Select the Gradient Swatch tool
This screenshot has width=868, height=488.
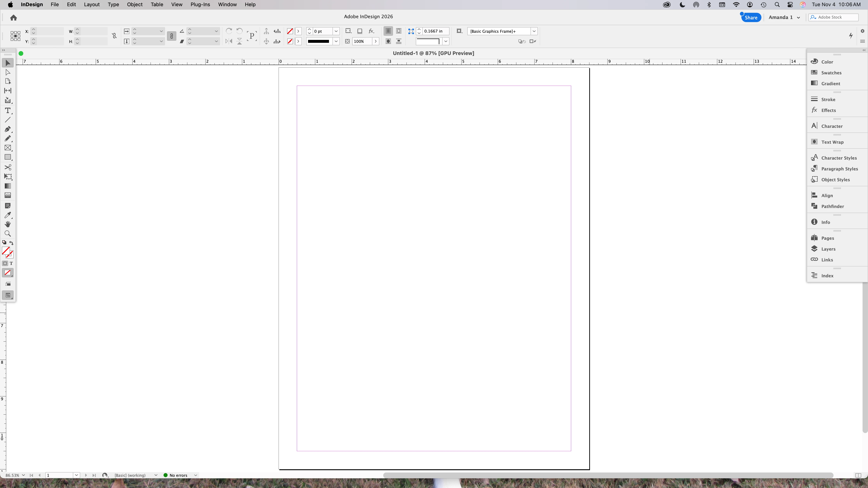click(x=7, y=186)
